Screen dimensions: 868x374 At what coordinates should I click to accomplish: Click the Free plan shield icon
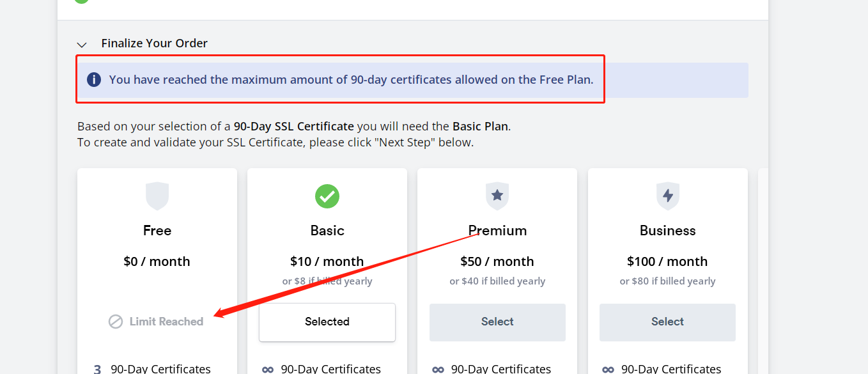pyautogui.click(x=157, y=196)
